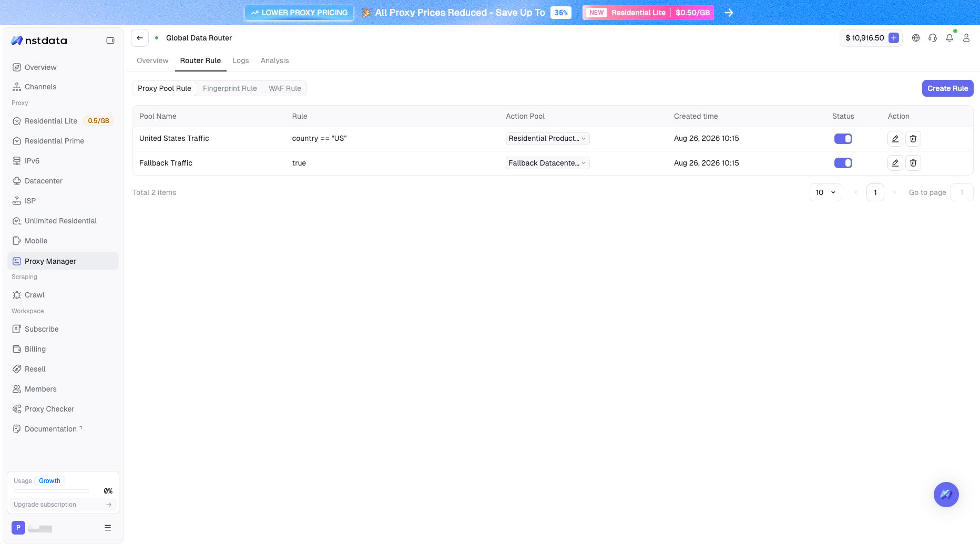Open the user account icon
This screenshot has width=980, height=544.
[x=966, y=38]
